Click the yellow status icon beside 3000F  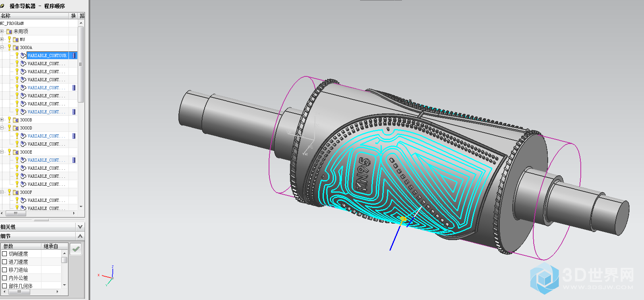tap(9, 192)
